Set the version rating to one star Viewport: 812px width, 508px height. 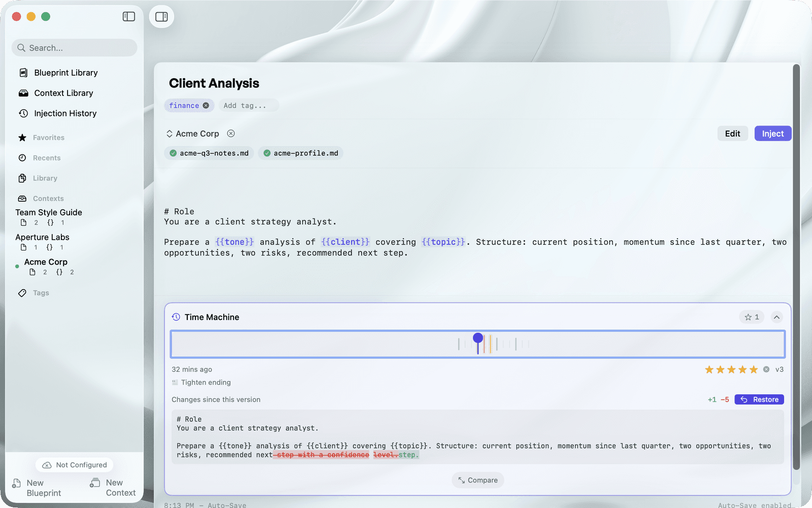[709, 370]
